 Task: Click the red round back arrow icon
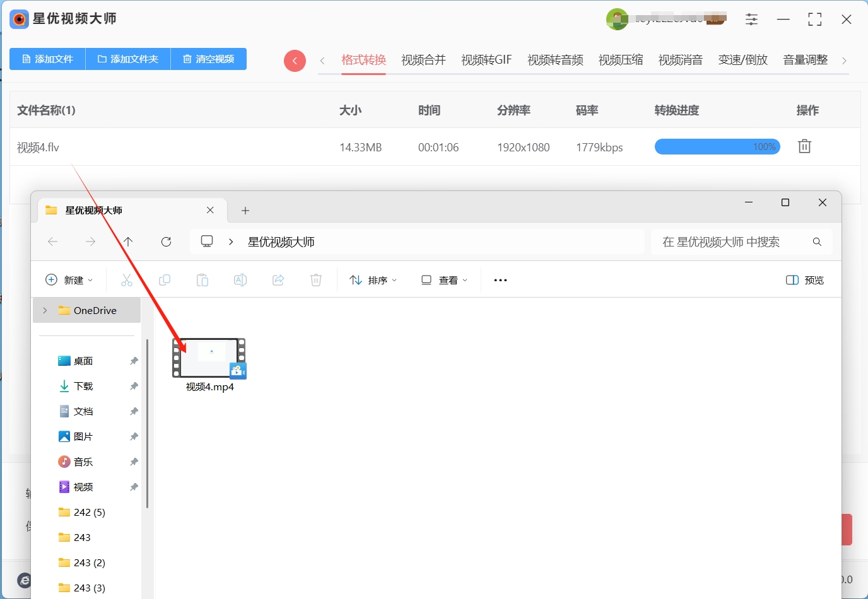pyautogui.click(x=295, y=61)
